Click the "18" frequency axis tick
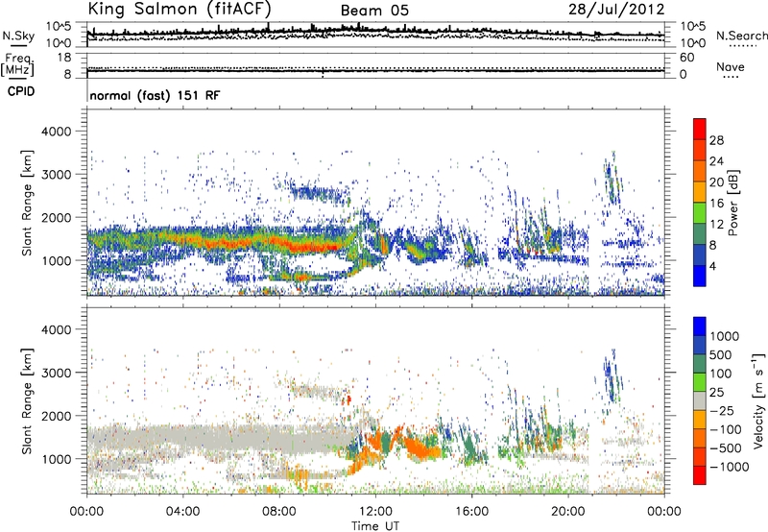This screenshot has width=768, height=532. coord(64,58)
